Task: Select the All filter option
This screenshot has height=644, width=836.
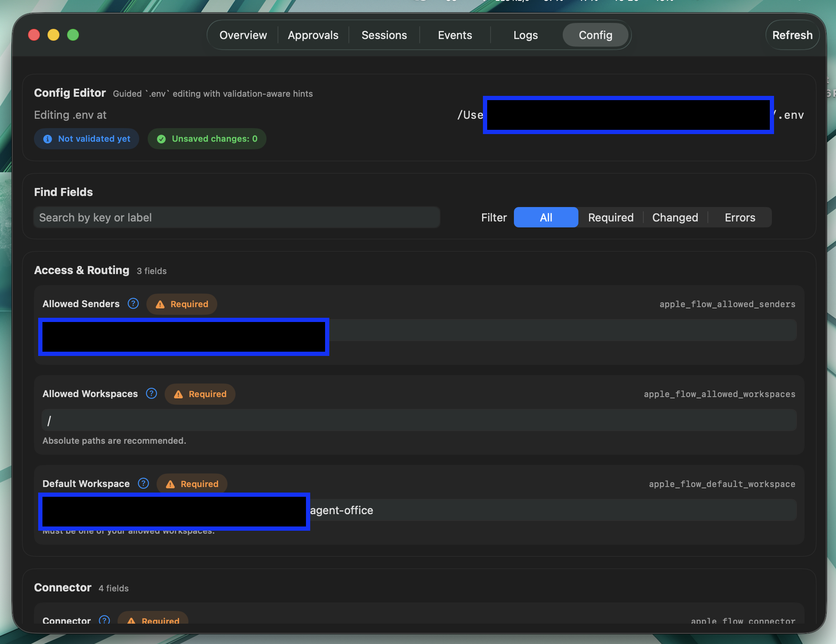Action: tap(546, 217)
